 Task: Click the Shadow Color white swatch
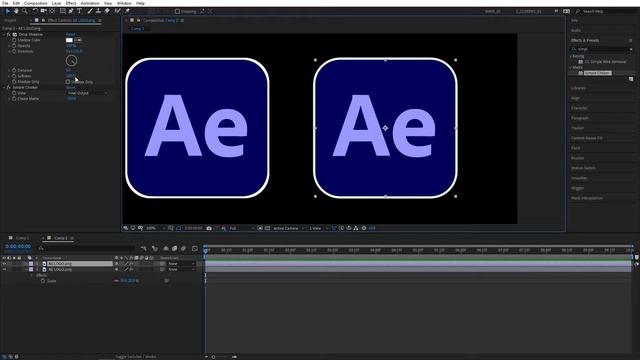69,40
